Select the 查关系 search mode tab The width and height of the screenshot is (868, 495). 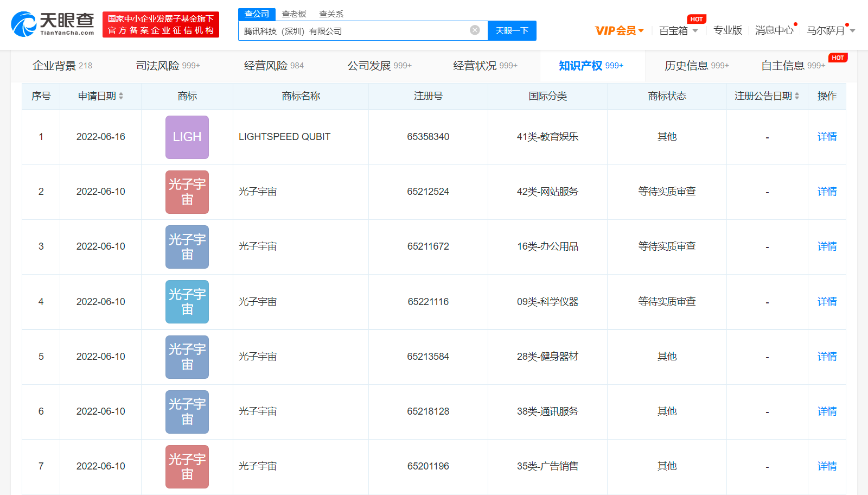tap(331, 14)
